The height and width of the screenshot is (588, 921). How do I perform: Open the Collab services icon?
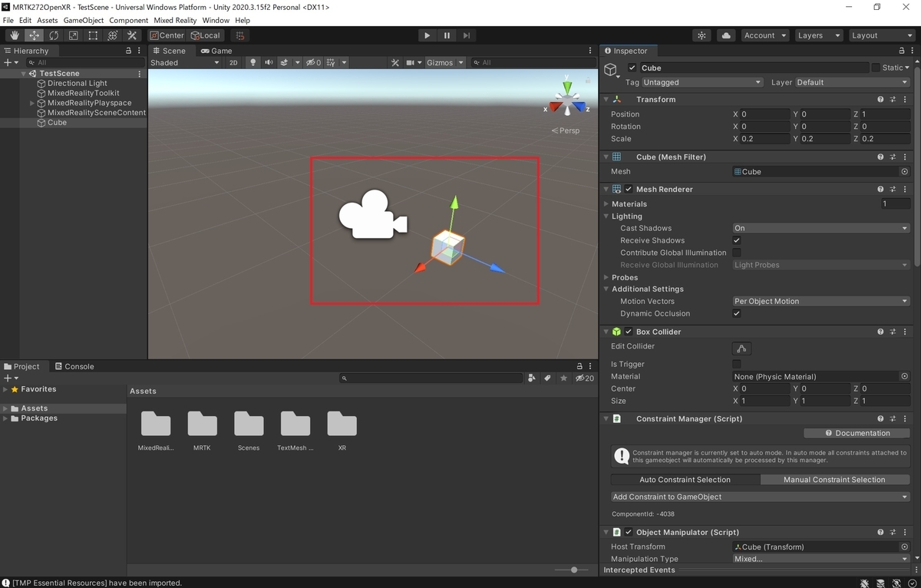pos(701,35)
